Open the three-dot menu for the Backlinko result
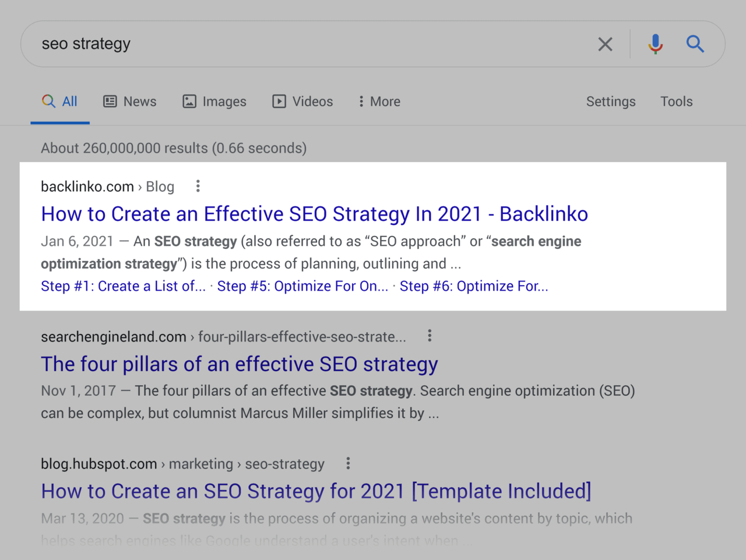This screenshot has width=746, height=560. click(x=198, y=186)
